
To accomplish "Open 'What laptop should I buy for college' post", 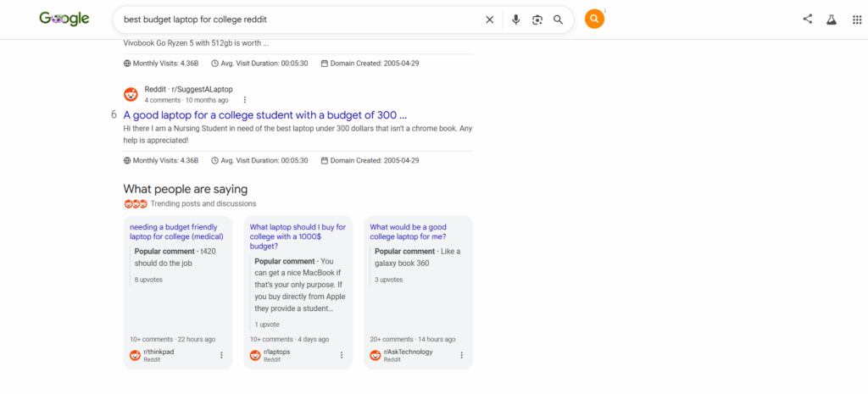I will click(298, 236).
